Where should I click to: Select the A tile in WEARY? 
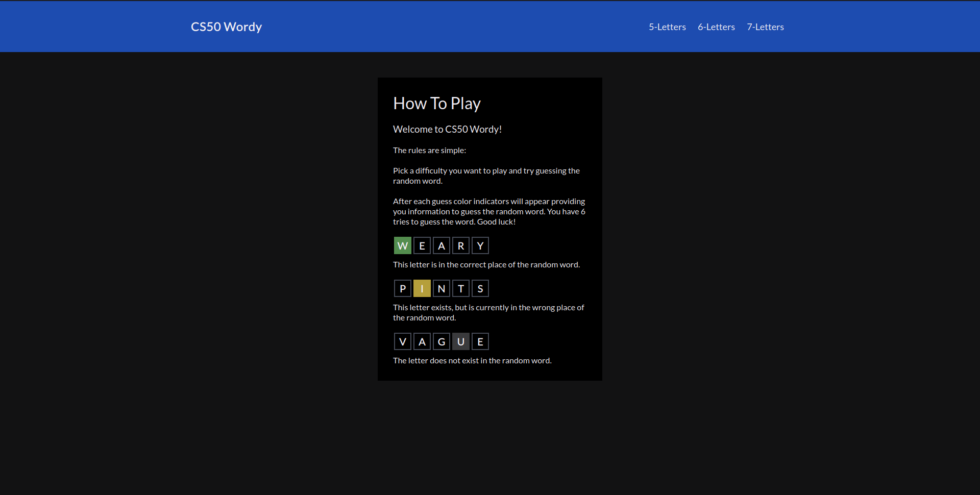[x=441, y=245]
